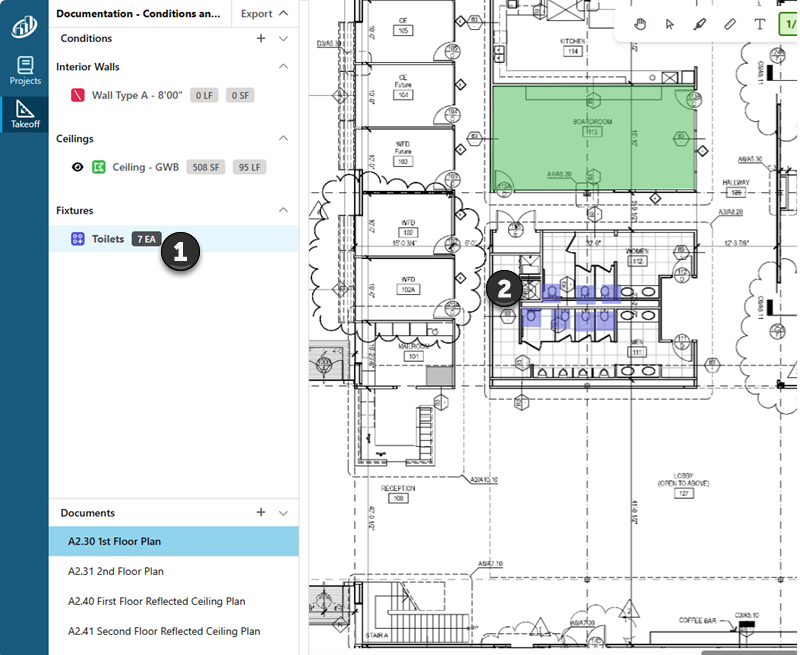Image resolution: width=800 pixels, height=655 pixels.
Task: Open A2.40 First Floor Reflected Ceiling Plan
Action: tap(173, 601)
